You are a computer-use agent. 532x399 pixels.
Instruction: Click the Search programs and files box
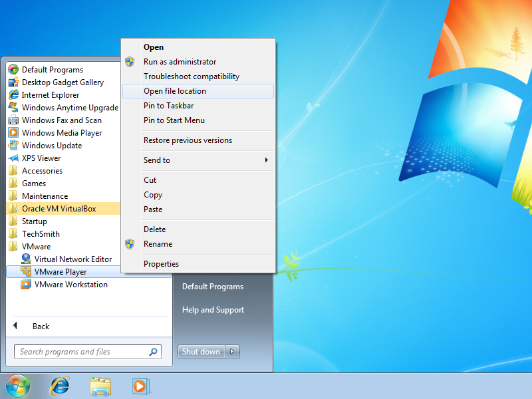tap(80, 352)
